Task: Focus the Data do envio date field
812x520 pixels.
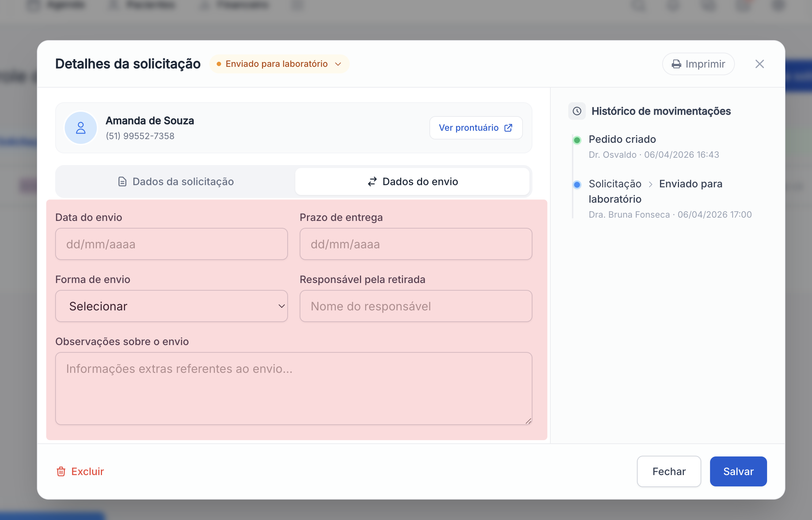Action: 171,244
